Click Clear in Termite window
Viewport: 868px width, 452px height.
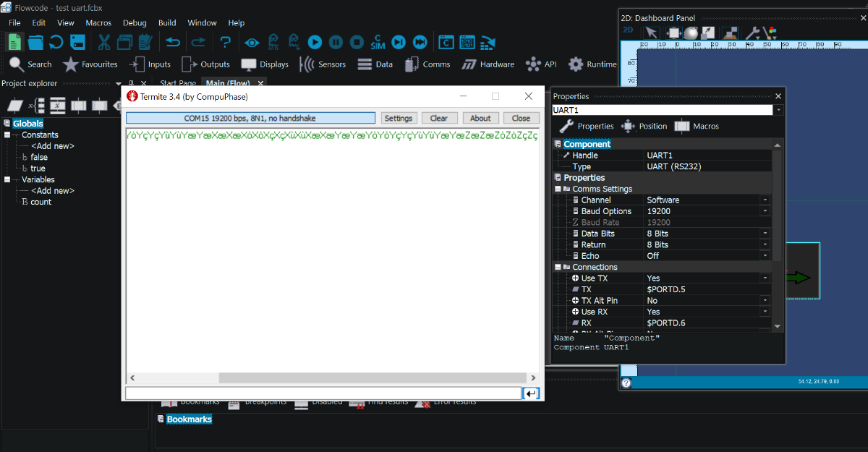[x=439, y=119]
